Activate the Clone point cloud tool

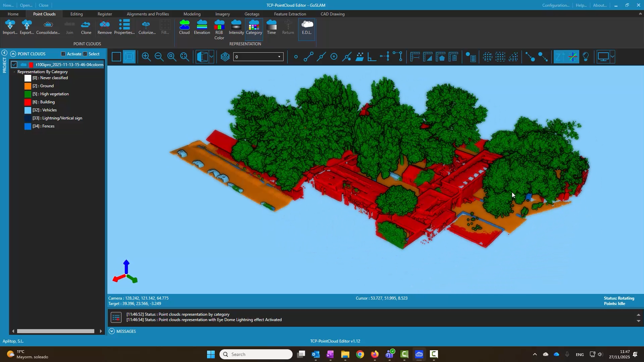(x=86, y=27)
